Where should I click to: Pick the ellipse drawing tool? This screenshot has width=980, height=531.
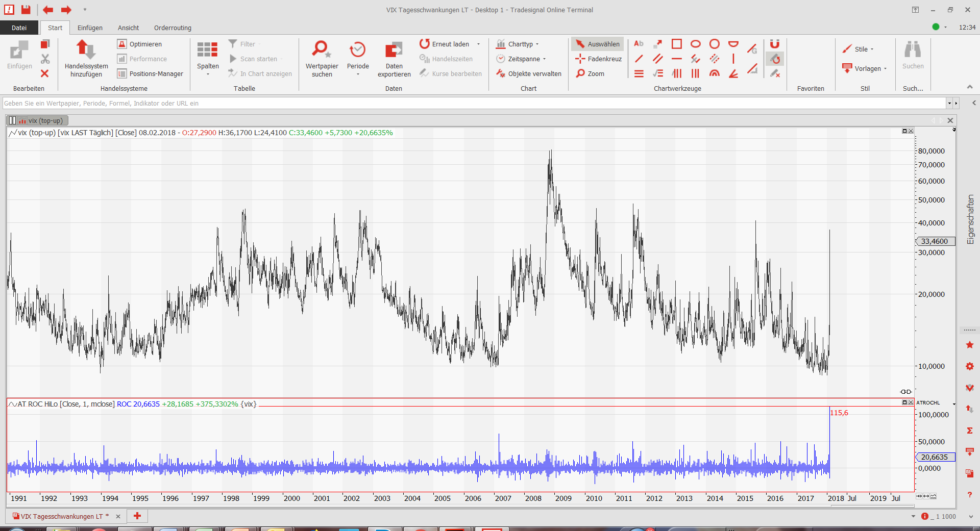pyautogui.click(x=695, y=44)
